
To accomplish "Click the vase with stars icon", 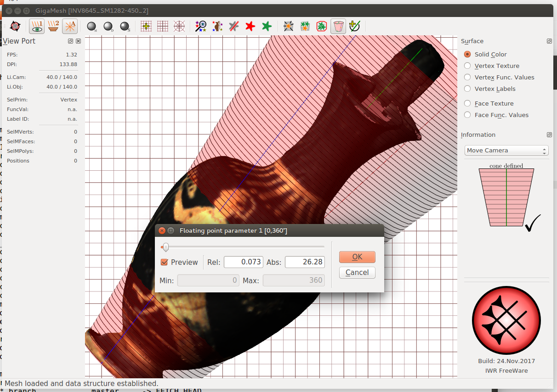I will tap(217, 27).
